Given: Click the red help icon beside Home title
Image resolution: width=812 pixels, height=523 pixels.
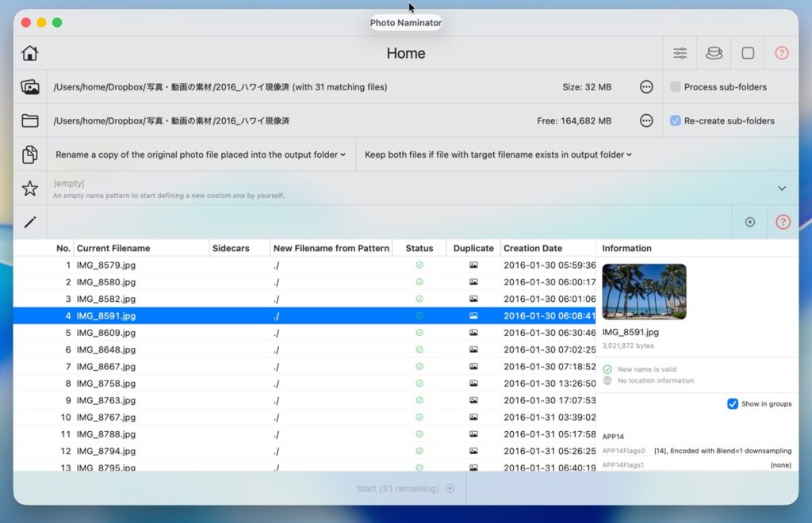Looking at the screenshot, I should click(x=781, y=53).
